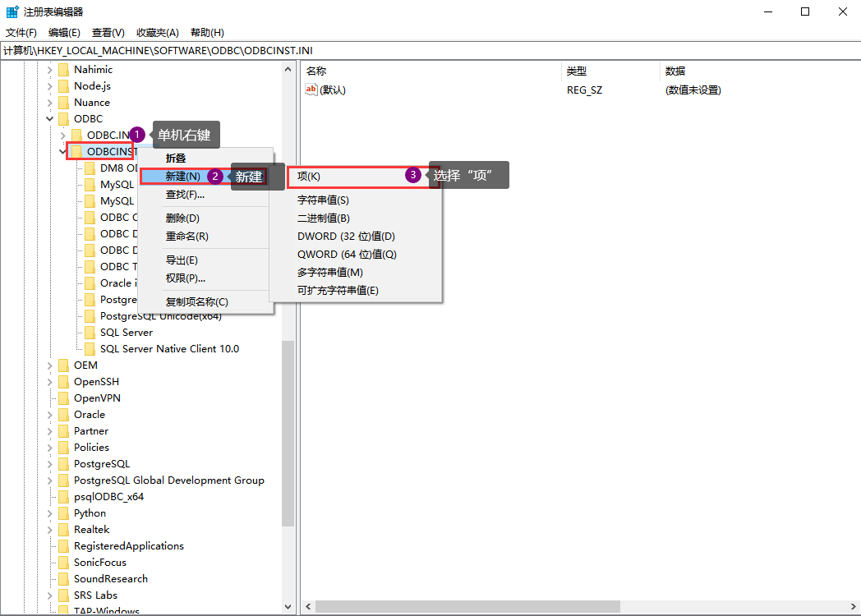The width and height of the screenshot is (861, 616).
Task: Click the SonicFocus folder icon
Action: click(64, 563)
